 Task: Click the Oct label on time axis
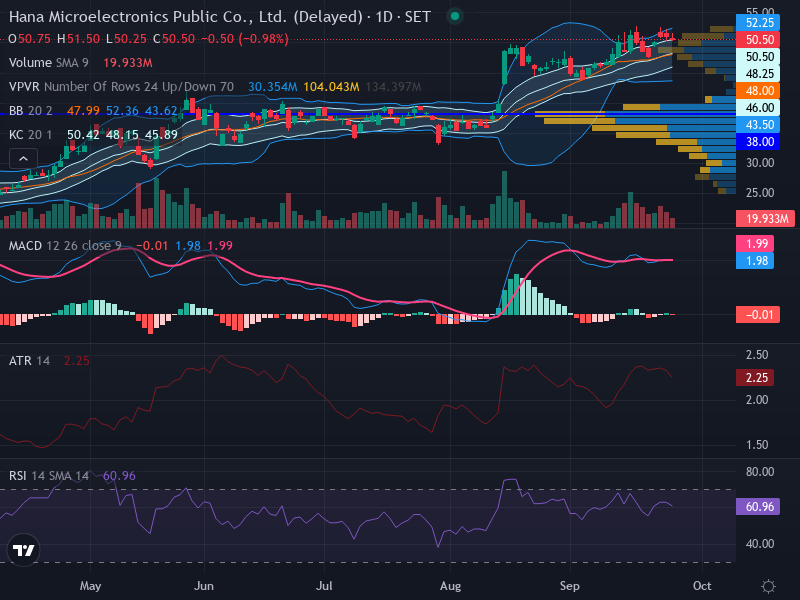click(x=702, y=586)
